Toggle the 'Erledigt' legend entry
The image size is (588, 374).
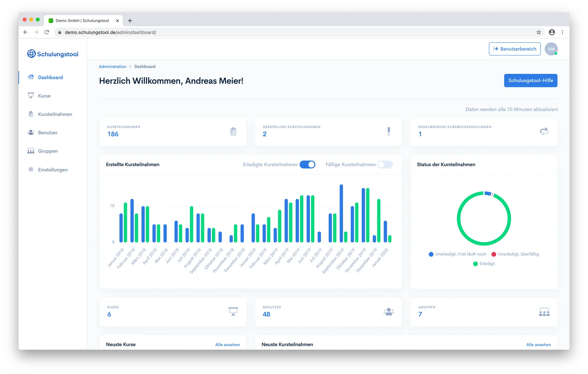tap(484, 263)
